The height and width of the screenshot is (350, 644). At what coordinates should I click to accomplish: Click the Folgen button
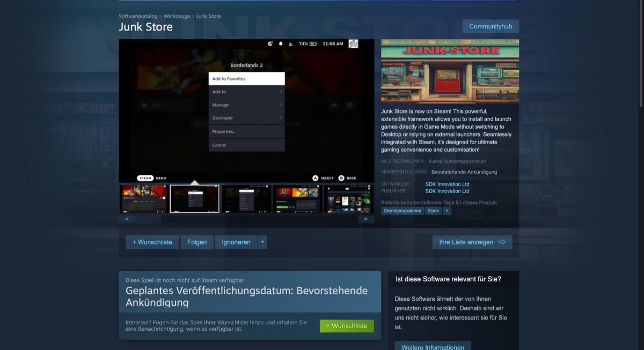tap(197, 242)
